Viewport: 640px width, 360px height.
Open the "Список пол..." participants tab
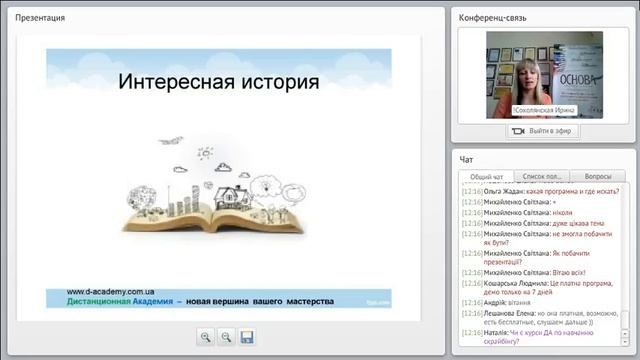click(542, 176)
